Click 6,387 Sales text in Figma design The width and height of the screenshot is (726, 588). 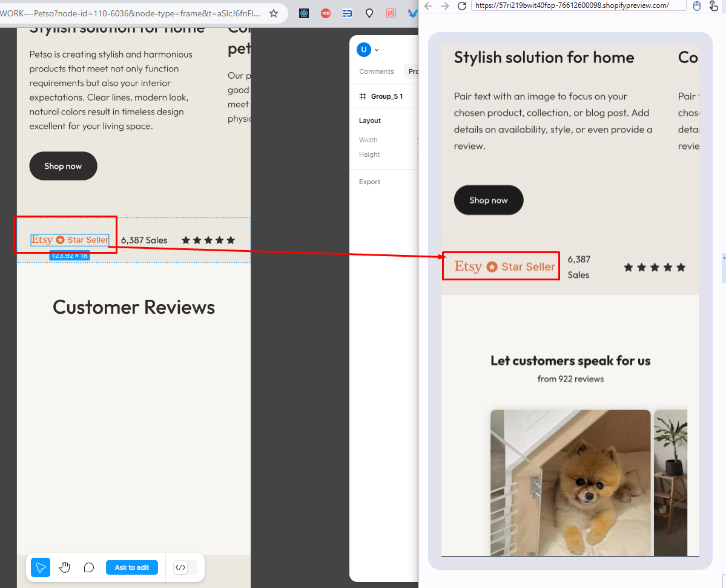coord(144,240)
